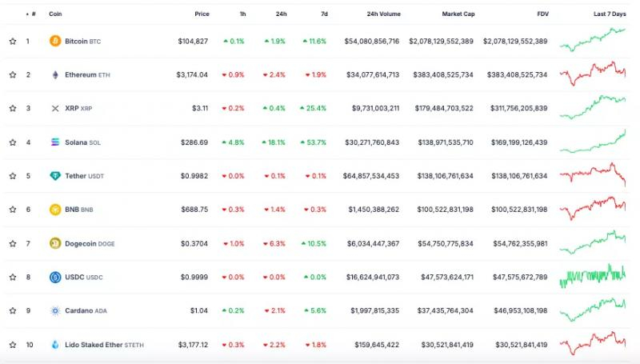Click Dogecoin 24h change 6.3%
The height and width of the screenshot is (364, 640).
[x=274, y=244]
